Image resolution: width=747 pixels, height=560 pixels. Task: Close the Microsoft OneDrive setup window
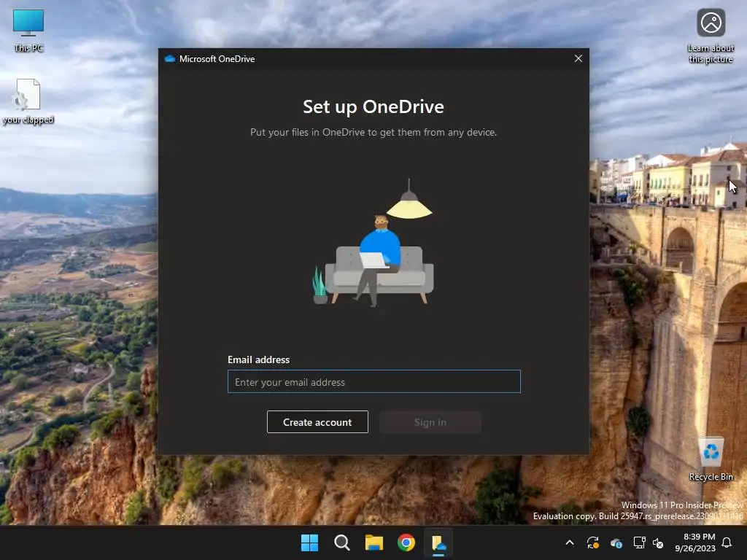pos(578,58)
